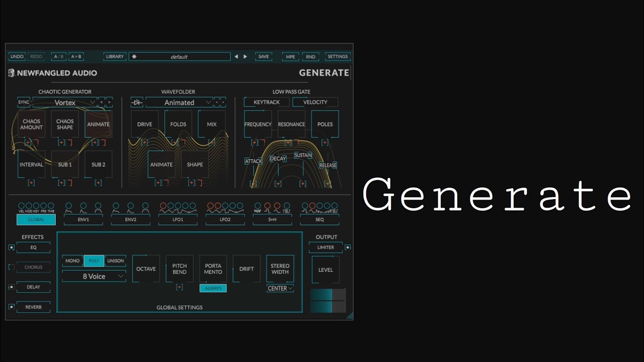Open the 8 Voice polyphony dropdown
Image resolution: width=644 pixels, height=362 pixels.
pos(94,277)
